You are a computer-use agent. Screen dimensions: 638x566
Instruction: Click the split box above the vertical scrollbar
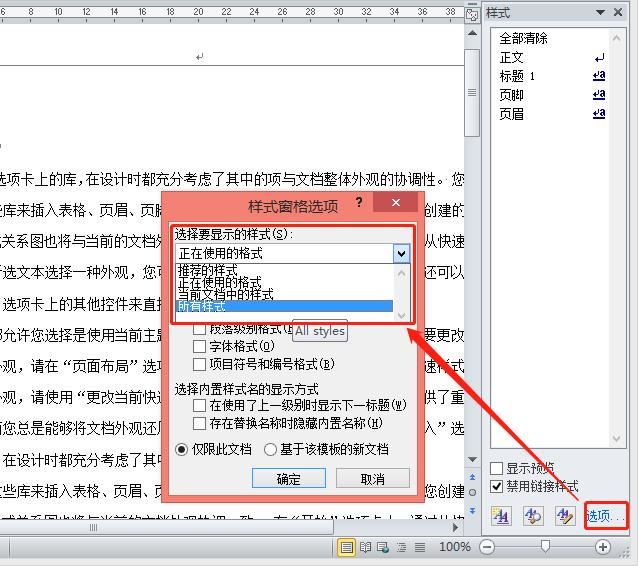(x=472, y=4)
